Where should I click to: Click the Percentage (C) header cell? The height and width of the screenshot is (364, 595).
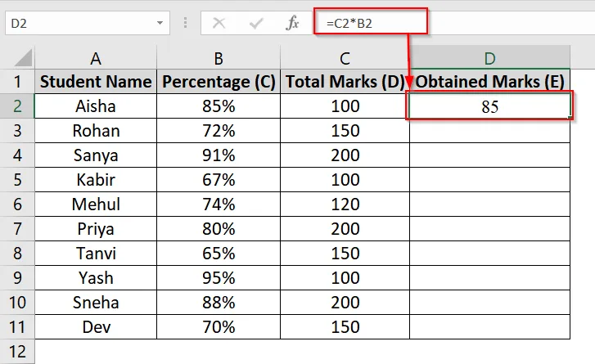219,82
